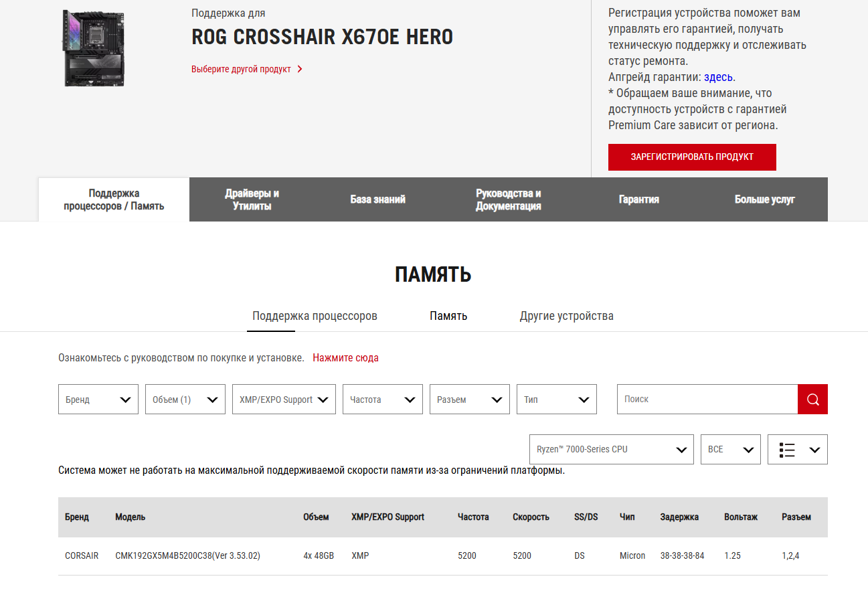Click the Модель column header
Screen dimensions: 868x611
[x=131, y=517]
